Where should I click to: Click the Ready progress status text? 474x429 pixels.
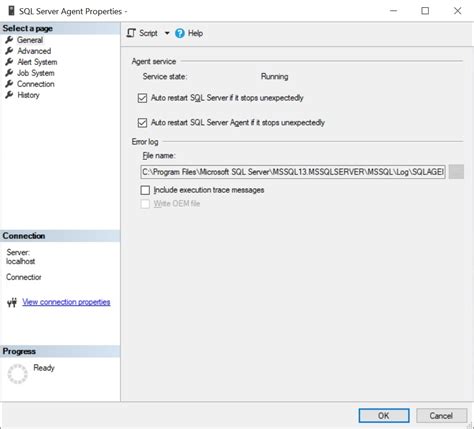[x=44, y=368]
